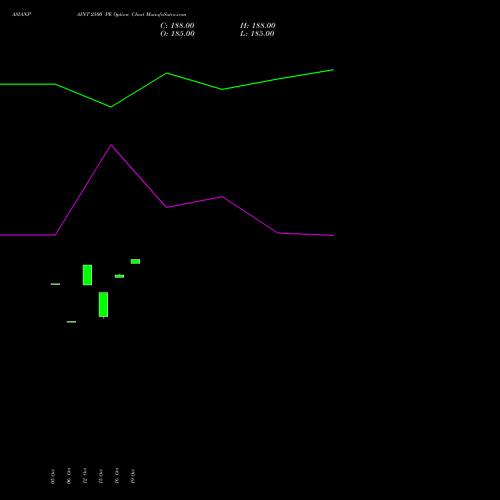Click the 13 Oct date axis label

(x=101, y=476)
